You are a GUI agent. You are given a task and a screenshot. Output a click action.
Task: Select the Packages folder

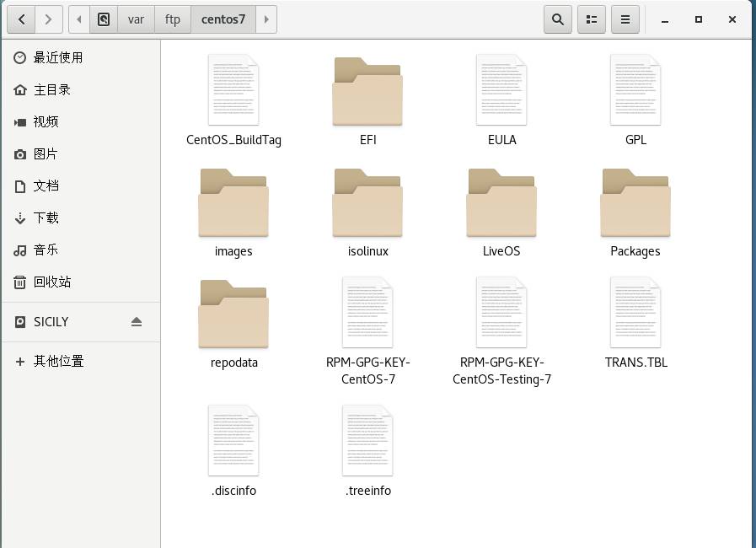[635, 204]
